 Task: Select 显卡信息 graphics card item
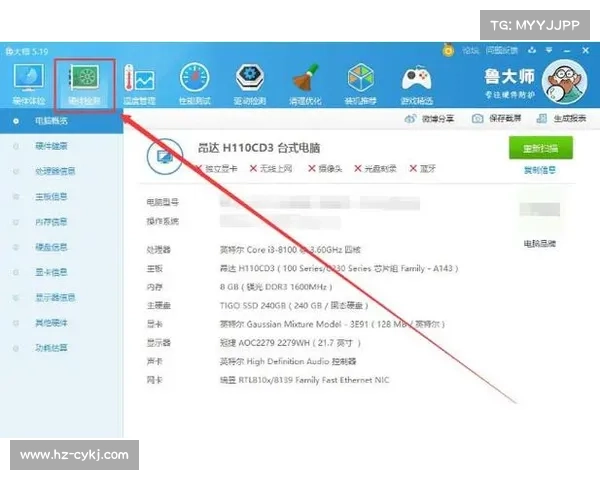pos(52,271)
